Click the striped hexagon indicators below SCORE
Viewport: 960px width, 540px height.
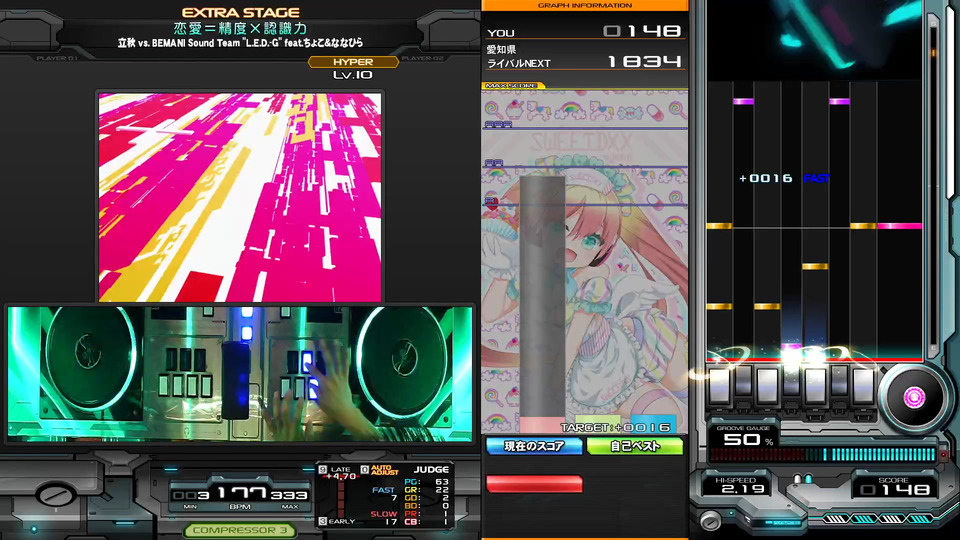[x=880, y=519]
